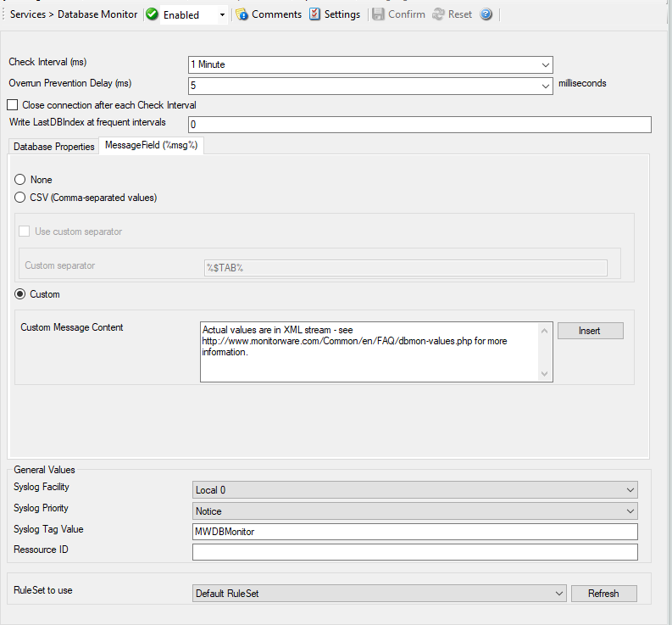Select the None radio option

[20, 180]
